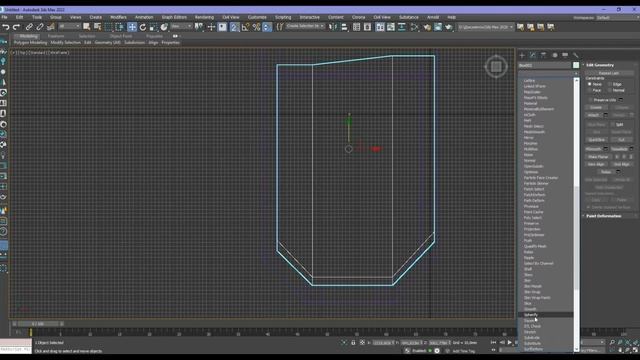Click the ViewCube in the viewport
640x360 pixels.
(x=496, y=66)
